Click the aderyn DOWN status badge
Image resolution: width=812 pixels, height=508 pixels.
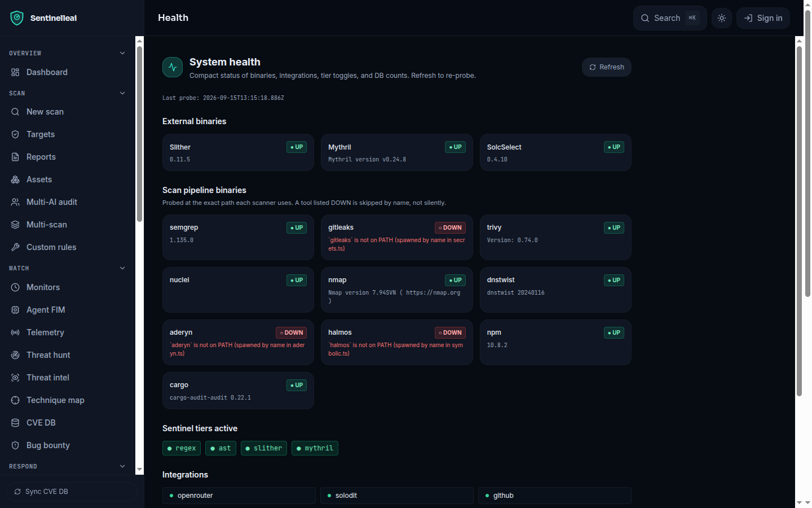click(291, 333)
